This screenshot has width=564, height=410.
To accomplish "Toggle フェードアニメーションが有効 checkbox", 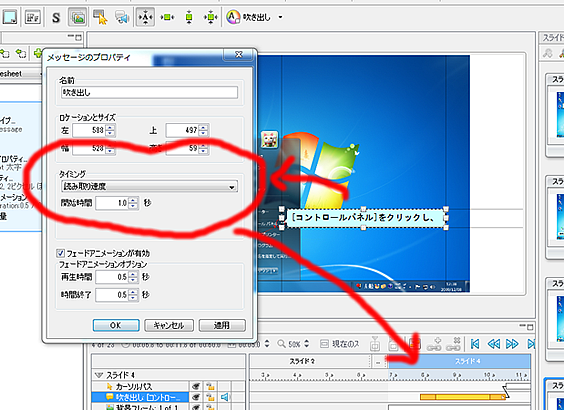I will pos(60,253).
